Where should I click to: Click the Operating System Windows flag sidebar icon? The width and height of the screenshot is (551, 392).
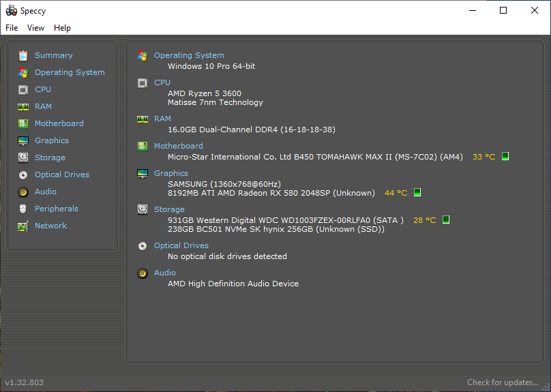pyautogui.click(x=23, y=73)
